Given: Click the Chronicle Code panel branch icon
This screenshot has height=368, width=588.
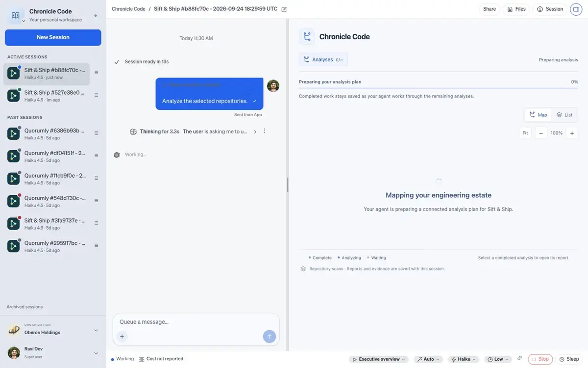Looking at the screenshot, I should click(307, 36).
